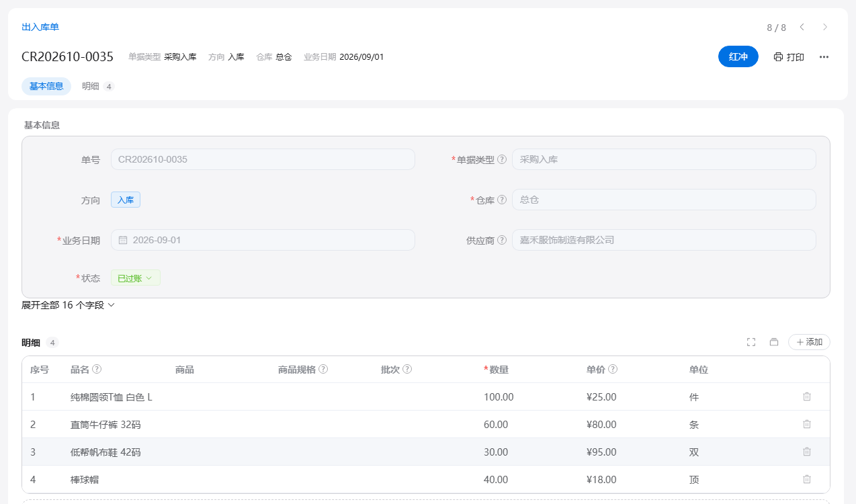Select cell 直筒牛仔裤 32码
Viewport: 856px width, 504px height.
point(105,425)
